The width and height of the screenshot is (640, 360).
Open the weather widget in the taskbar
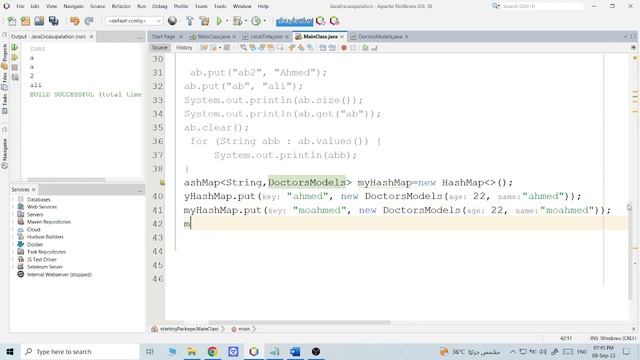click(470, 351)
